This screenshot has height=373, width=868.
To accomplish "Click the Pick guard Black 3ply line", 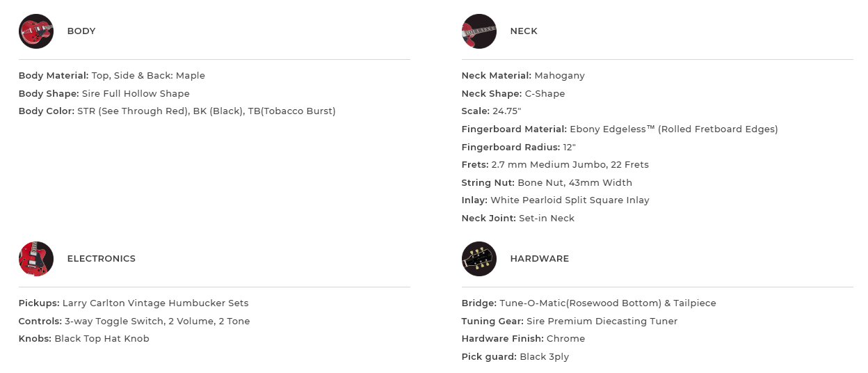I will pos(515,357).
